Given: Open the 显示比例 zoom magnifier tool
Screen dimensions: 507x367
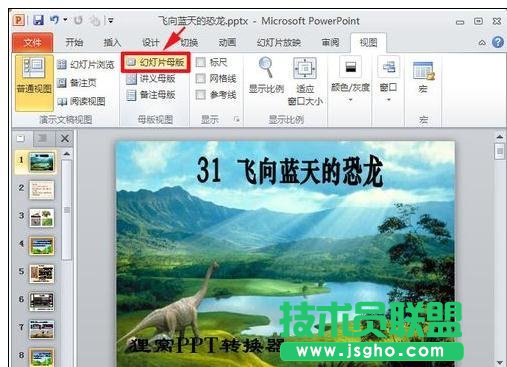Looking at the screenshot, I should (x=266, y=75).
